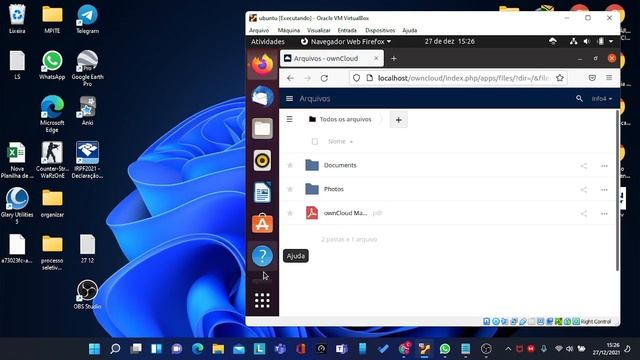The height and width of the screenshot is (360, 640).
Task: Open more actions for the Photos folder
Action: pos(604,189)
